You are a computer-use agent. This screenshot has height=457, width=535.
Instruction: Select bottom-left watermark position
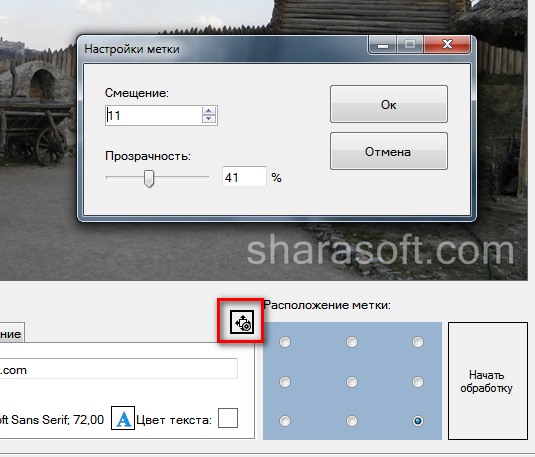(x=285, y=421)
